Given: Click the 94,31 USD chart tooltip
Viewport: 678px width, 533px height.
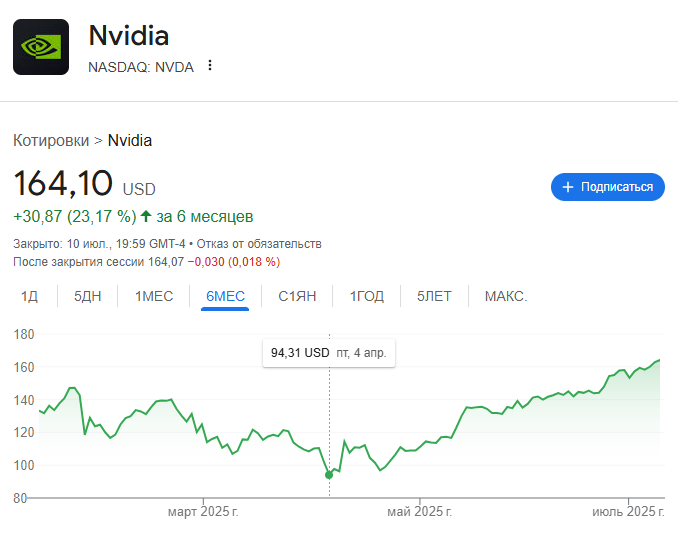Looking at the screenshot, I should (x=329, y=353).
